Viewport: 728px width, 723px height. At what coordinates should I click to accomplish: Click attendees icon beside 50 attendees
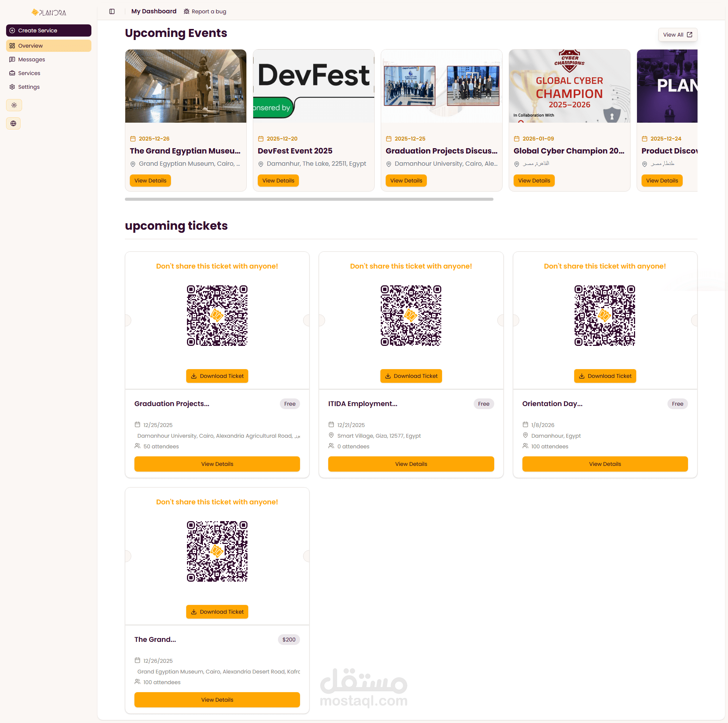click(137, 446)
